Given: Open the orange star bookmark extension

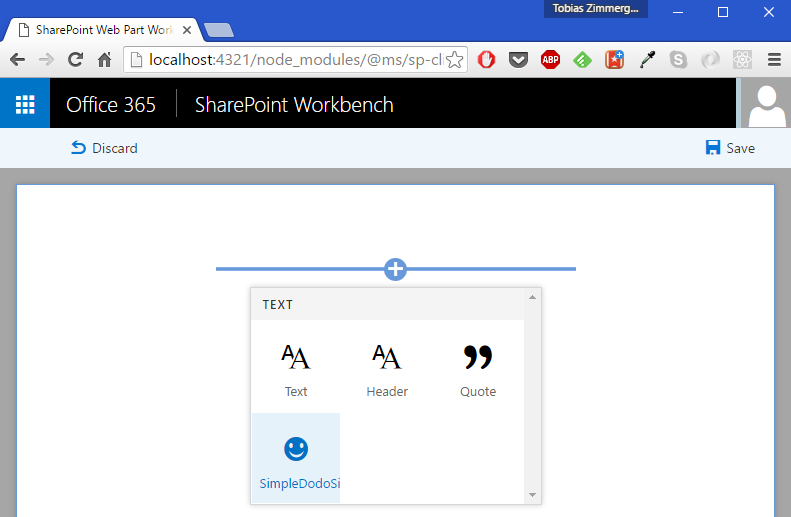Looking at the screenshot, I should coord(614,60).
